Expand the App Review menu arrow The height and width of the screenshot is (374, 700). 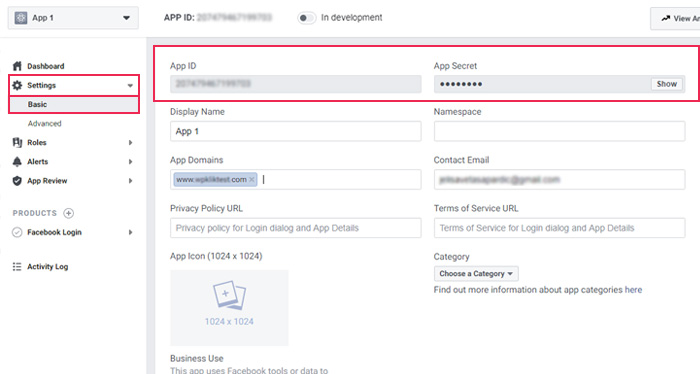pyautogui.click(x=130, y=181)
